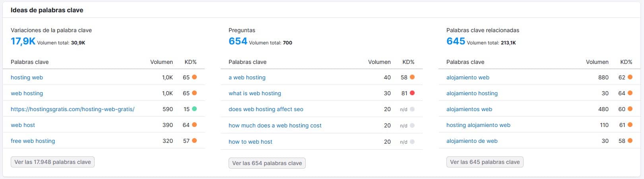The height and width of the screenshot is (179, 644).
Task: Open the 'alojamientos web' related keyword
Action: 469,109
